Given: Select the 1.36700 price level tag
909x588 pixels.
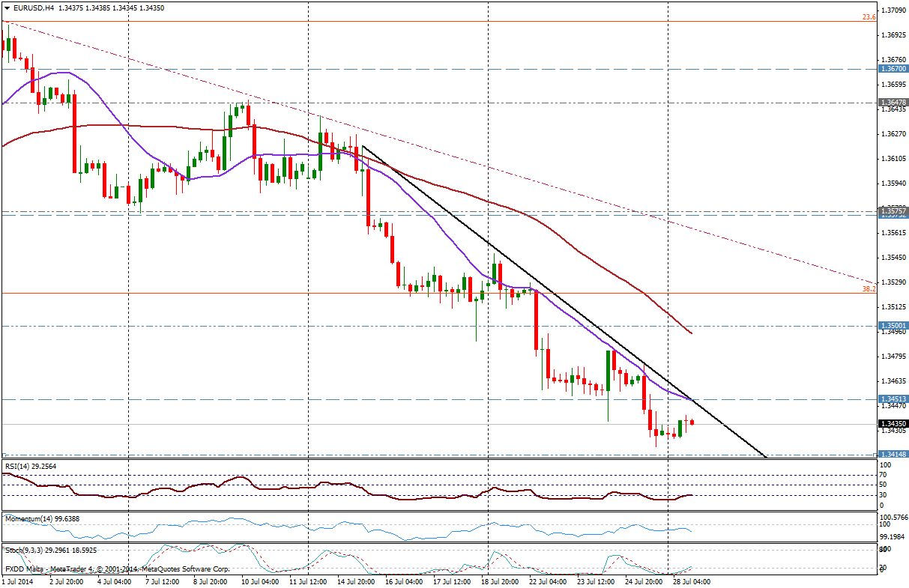Looking at the screenshot, I should pos(894,69).
